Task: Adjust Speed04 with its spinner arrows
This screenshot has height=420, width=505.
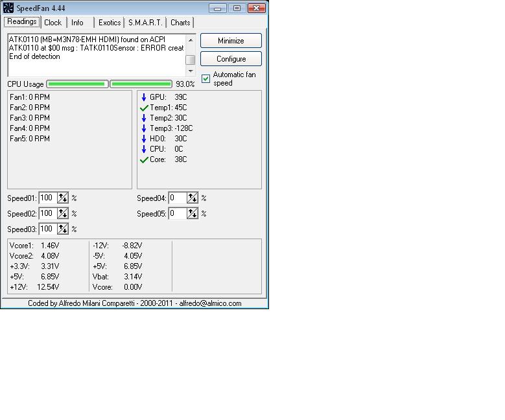Action: (x=193, y=198)
